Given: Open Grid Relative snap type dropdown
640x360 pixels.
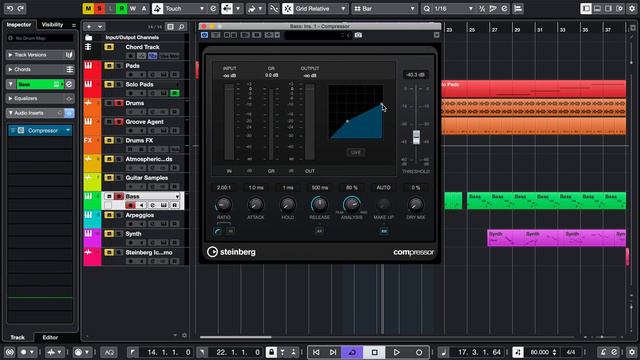Looking at the screenshot, I should click(x=320, y=8).
